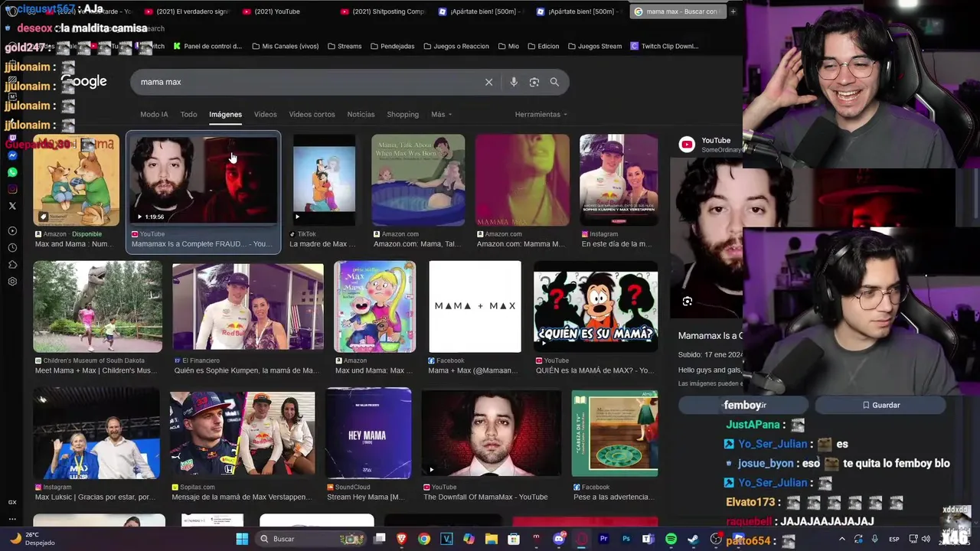980x551 pixels.
Task: Open browsing history clock icon in sidebar
Action: [x=12, y=248]
